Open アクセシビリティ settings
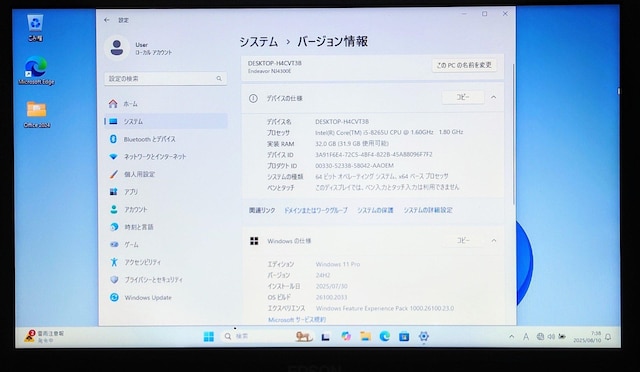640x372 pixels. pos(165,262)
